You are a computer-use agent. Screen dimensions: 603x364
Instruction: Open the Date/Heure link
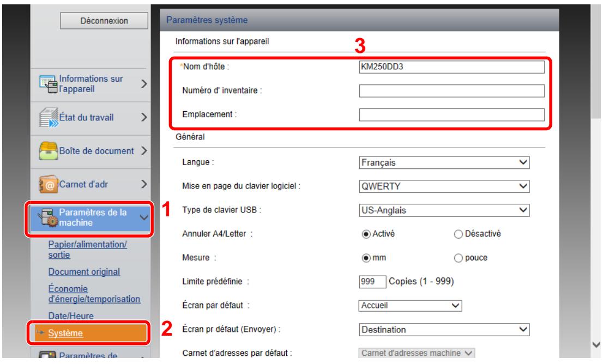coord(71,316)
